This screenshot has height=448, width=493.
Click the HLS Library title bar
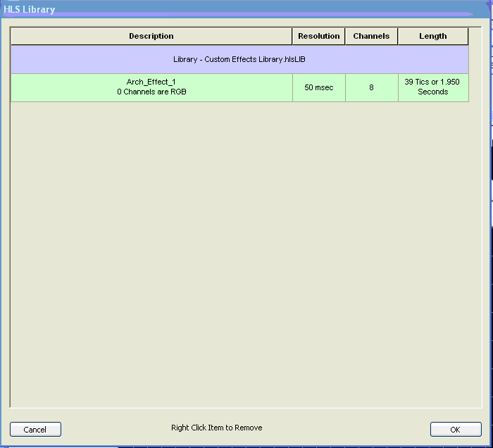pos(246,9)
